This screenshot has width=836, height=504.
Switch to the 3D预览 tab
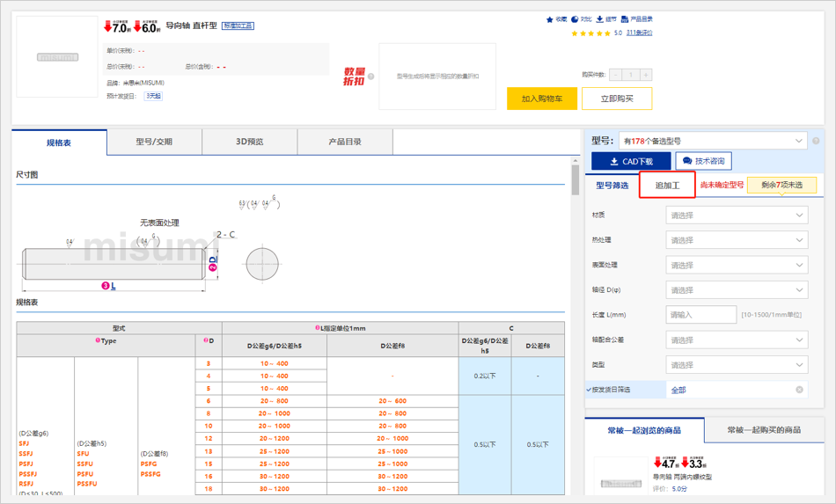249,142
